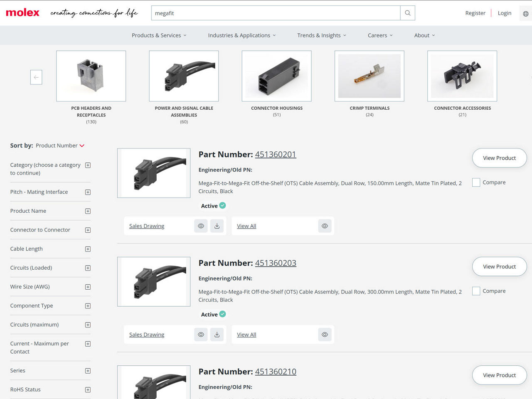Click the 'creating connections for life' tagline
The width and height of the screenshot is (532, 399).
pos(94,13)
